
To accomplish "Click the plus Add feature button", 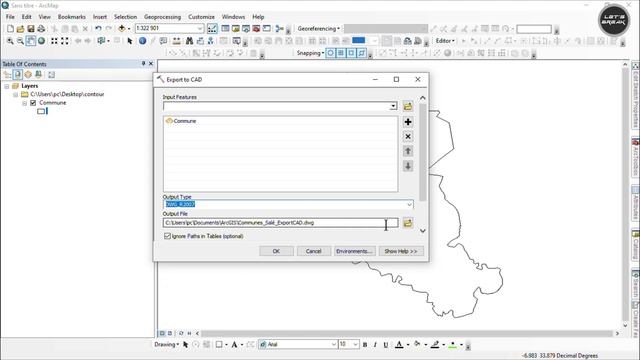I will [x=407, y=122].
